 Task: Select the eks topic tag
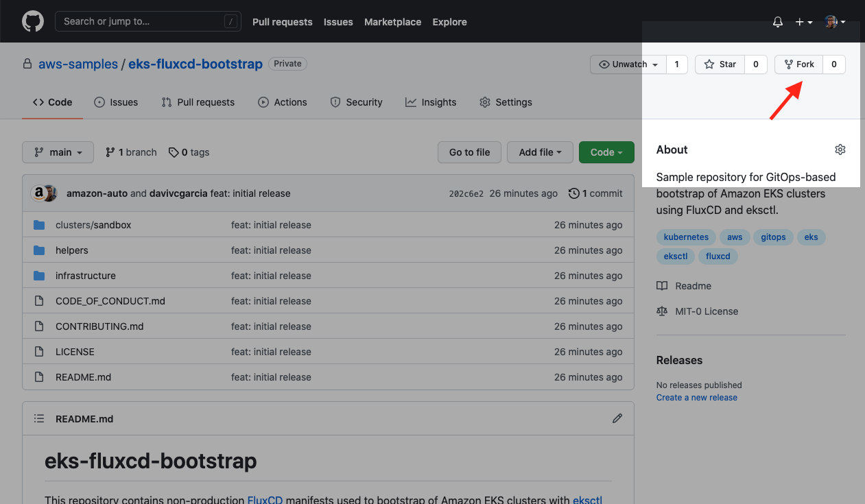coord(811,237)
